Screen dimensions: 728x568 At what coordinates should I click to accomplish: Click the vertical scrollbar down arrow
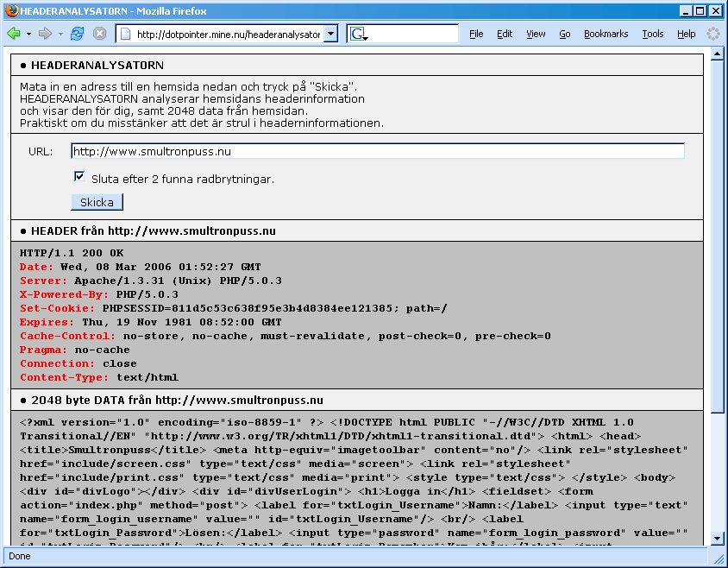(x=717, y=540)
